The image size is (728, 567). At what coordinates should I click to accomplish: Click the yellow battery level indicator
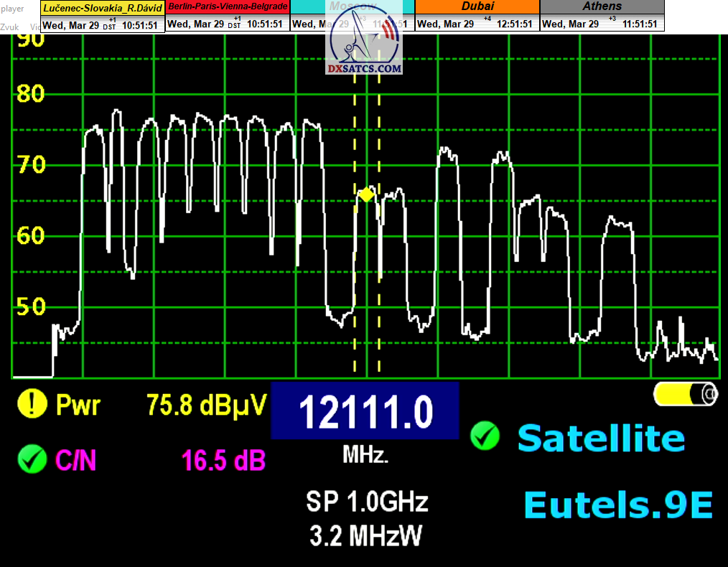pyautogui.click(x=686, y=394)
